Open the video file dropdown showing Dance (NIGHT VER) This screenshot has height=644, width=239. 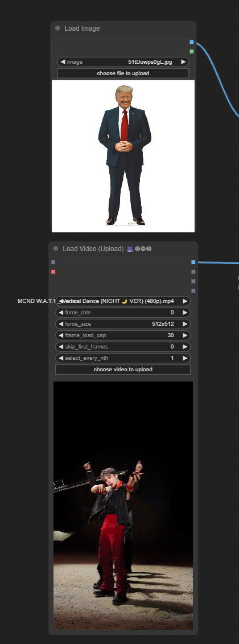point(123,301)
